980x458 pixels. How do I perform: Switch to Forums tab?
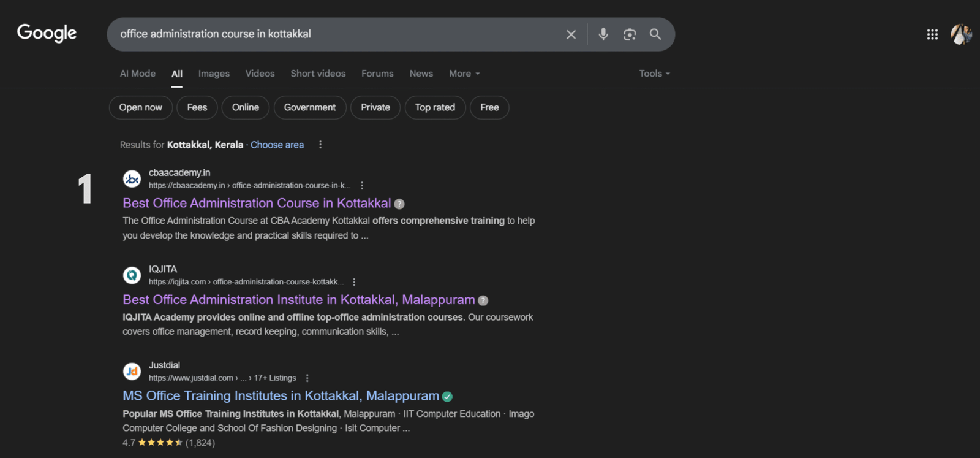click(377, 74)
